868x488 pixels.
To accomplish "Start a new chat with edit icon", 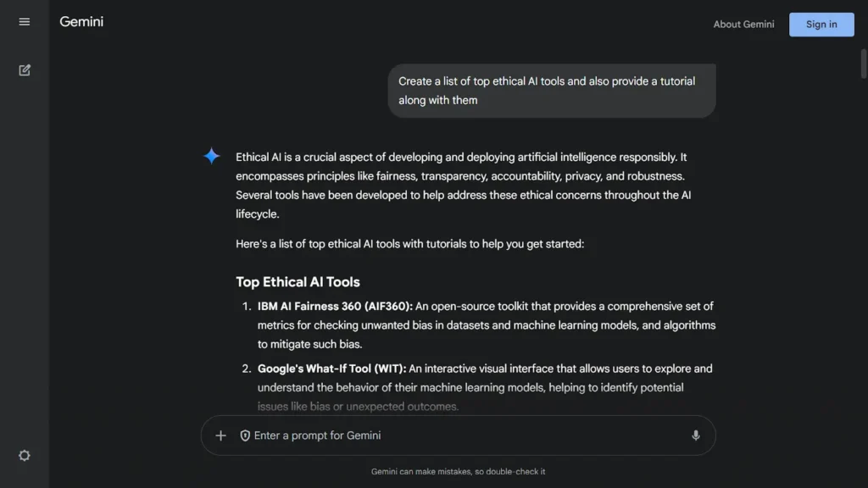I will point(25,70).
